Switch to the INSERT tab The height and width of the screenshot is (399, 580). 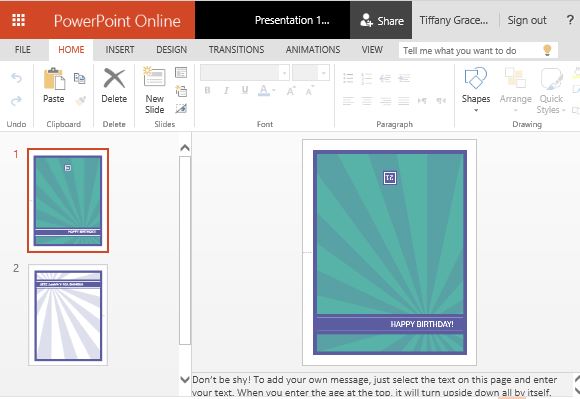point(120,50)
